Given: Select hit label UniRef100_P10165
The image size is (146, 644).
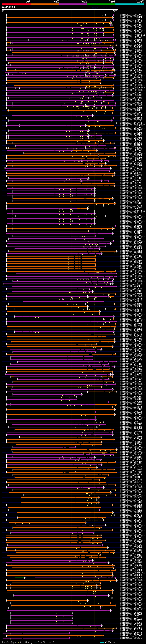Looking at the screenshot, I should tap(131, 20).
